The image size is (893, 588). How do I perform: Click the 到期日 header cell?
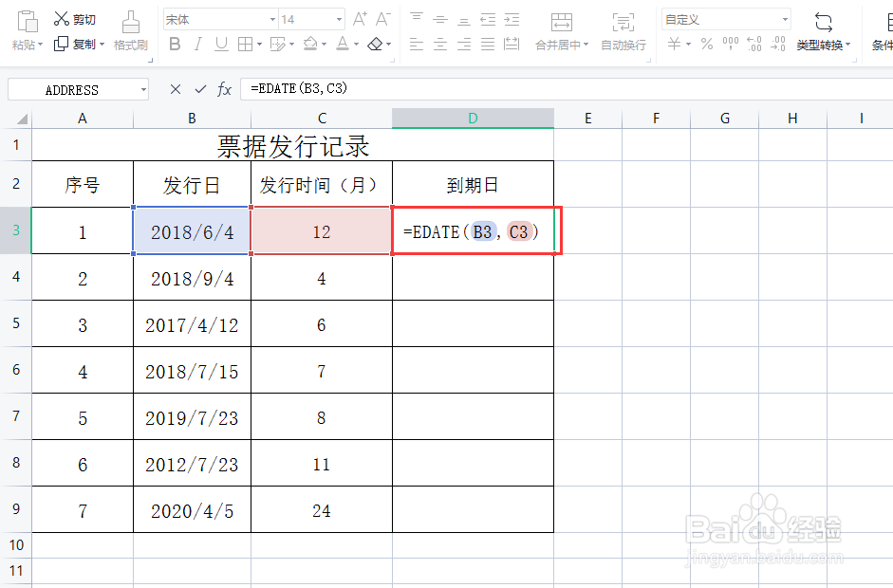[473, 184]
